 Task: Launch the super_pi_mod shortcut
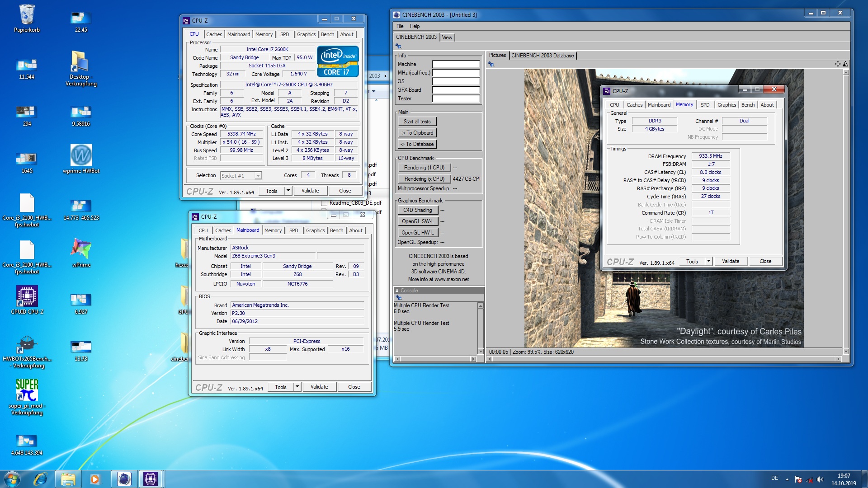[27, 396]
